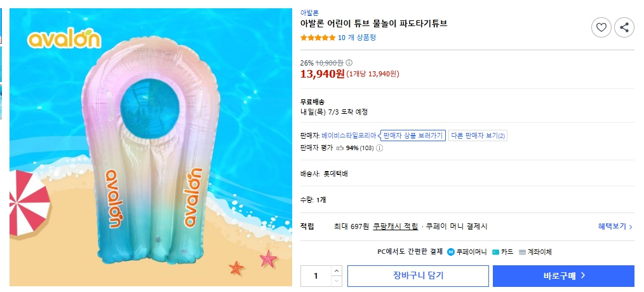Screen dimensions: 644x292
Task: Click seller rating info icon
Action: click(x=380, y=148)
